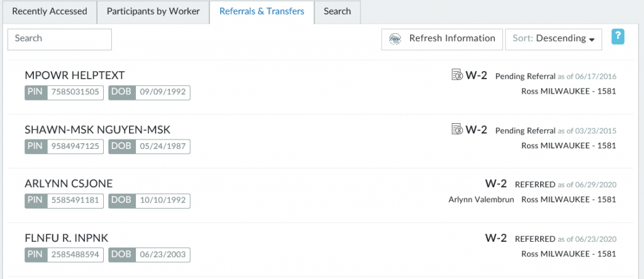Open participant ARLYNN CSJONE

tap(69, 184)
